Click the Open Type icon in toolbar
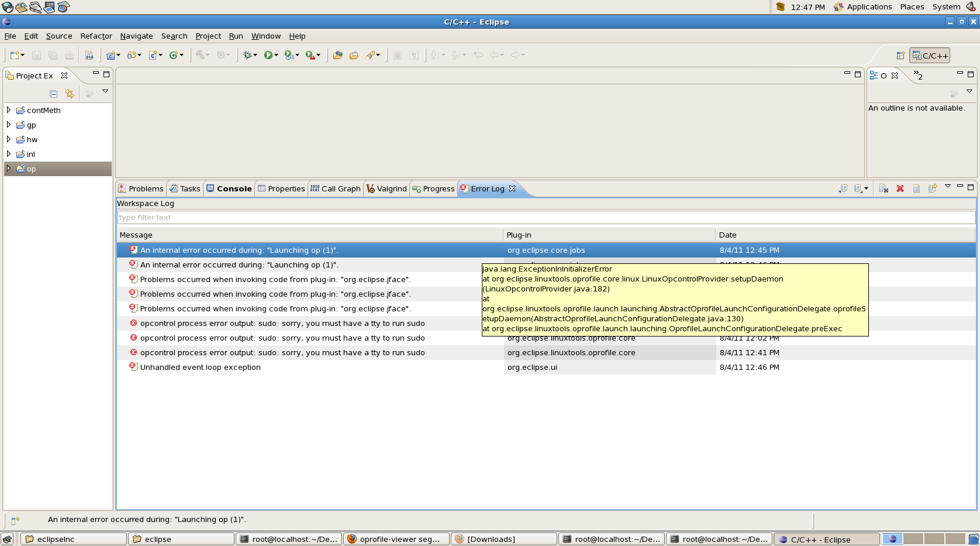Image resolution: width=980 pixels, height=546 pixels. (x=337, y=55)
